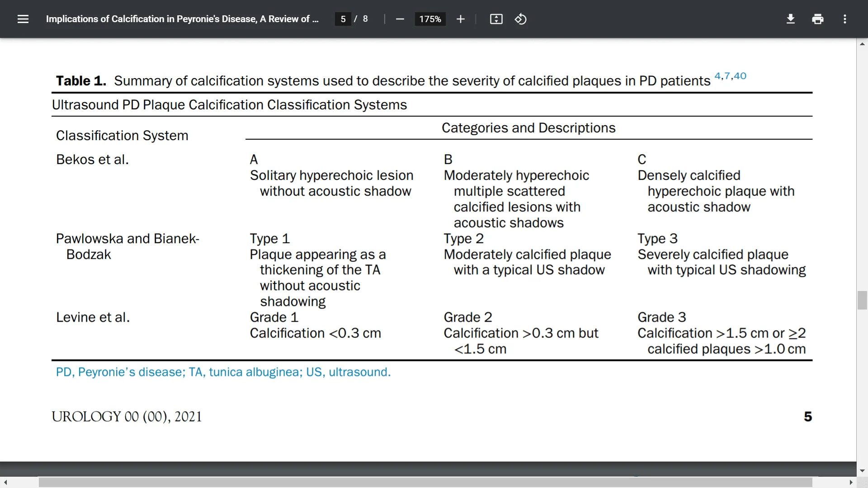Click 'Plaque appearing as a' text
This screenshot has height=488, width=868.
317,254
